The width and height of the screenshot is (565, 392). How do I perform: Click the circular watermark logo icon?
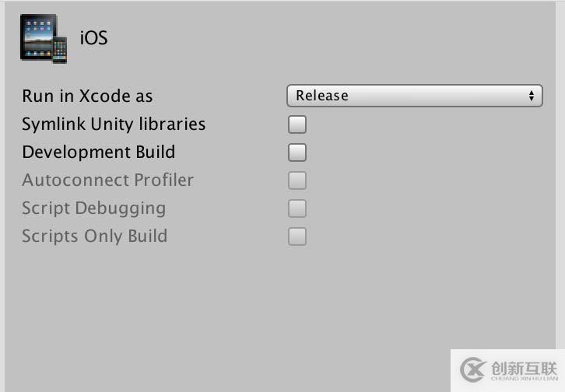point(473,369)
